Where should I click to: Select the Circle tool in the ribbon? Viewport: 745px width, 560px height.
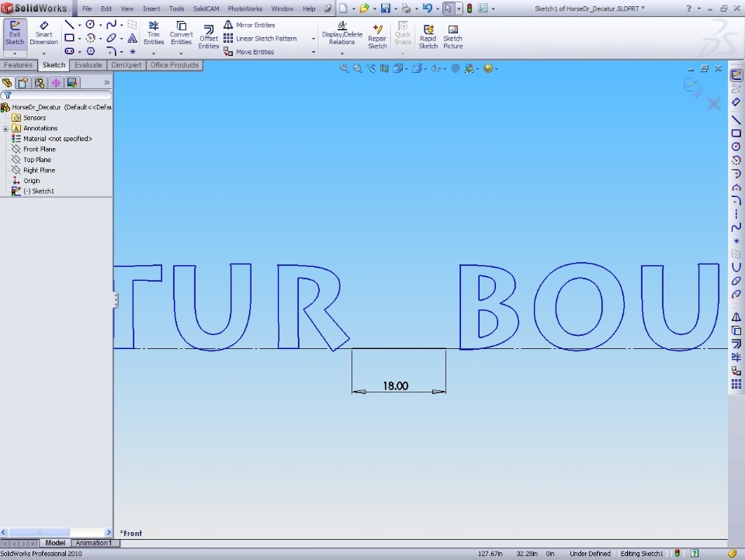click(x=90, y=25)
